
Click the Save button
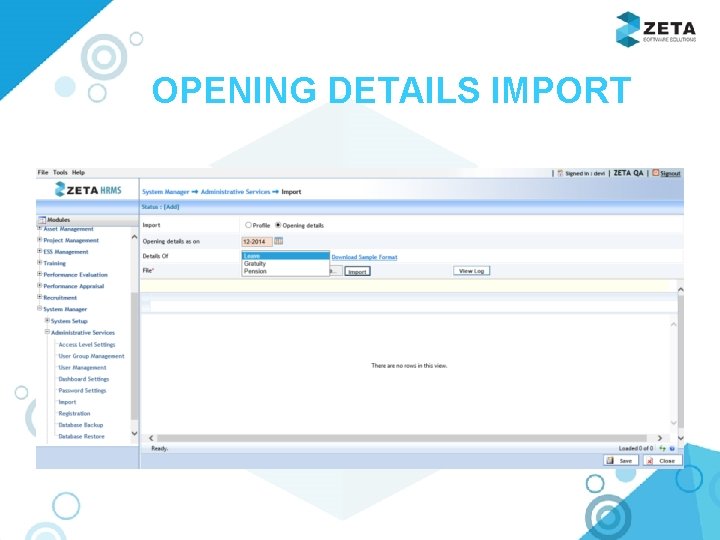(621, 461)
